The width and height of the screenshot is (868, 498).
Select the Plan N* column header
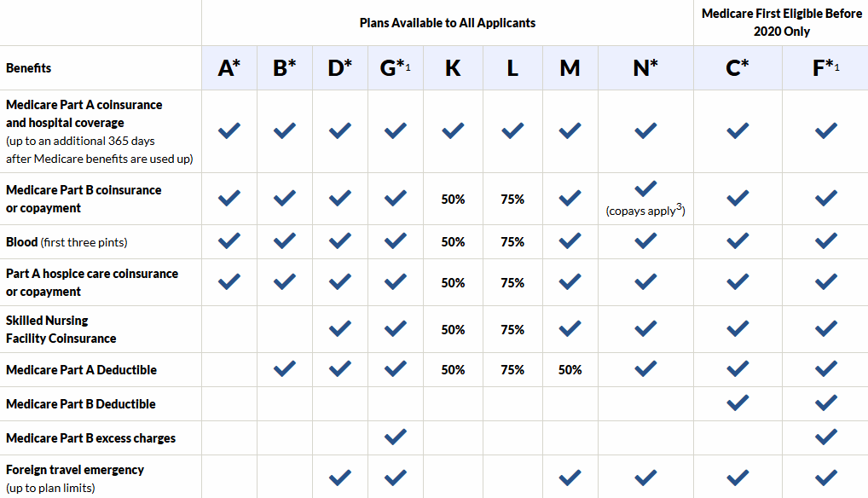pos(645,68)
